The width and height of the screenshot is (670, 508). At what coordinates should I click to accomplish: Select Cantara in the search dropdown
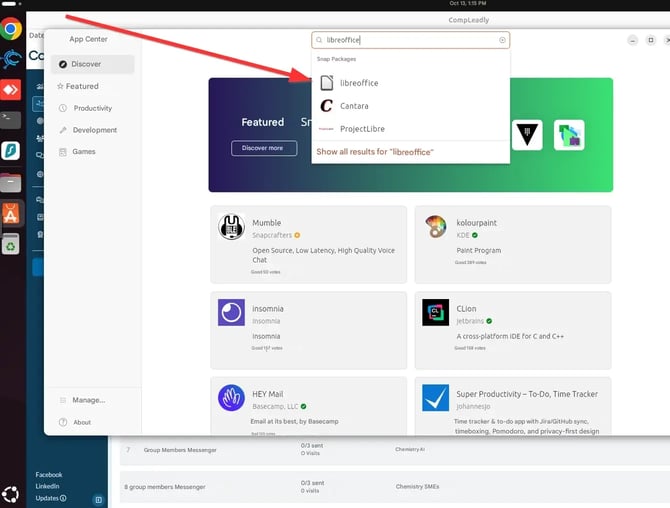coord(354,106)
